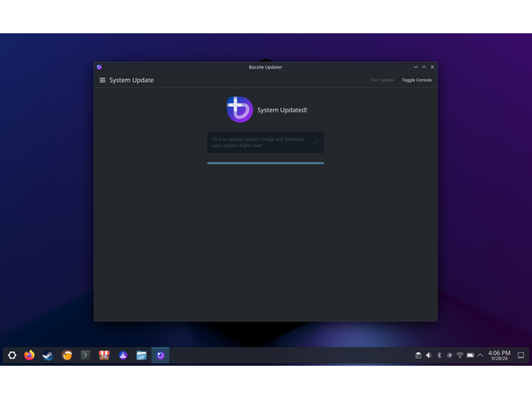Screen dimensions: 532x399
Task: Open the terminal from the taskbar
Action: (85, 355)
